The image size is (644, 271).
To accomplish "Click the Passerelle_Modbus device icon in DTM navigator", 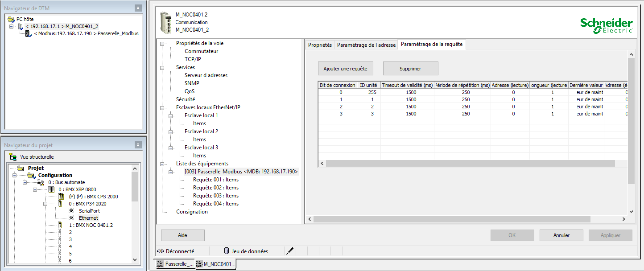I will click(x=28, y=33).
